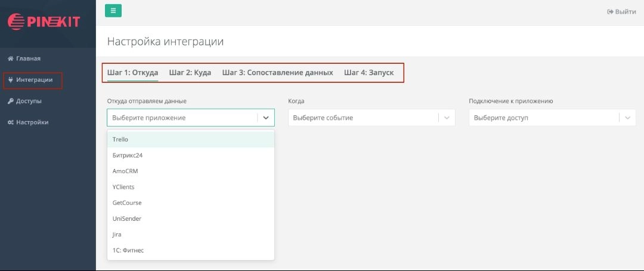Choose 1С: Фитнес from the list
This screenshot has width=644, height=271.
128,250
